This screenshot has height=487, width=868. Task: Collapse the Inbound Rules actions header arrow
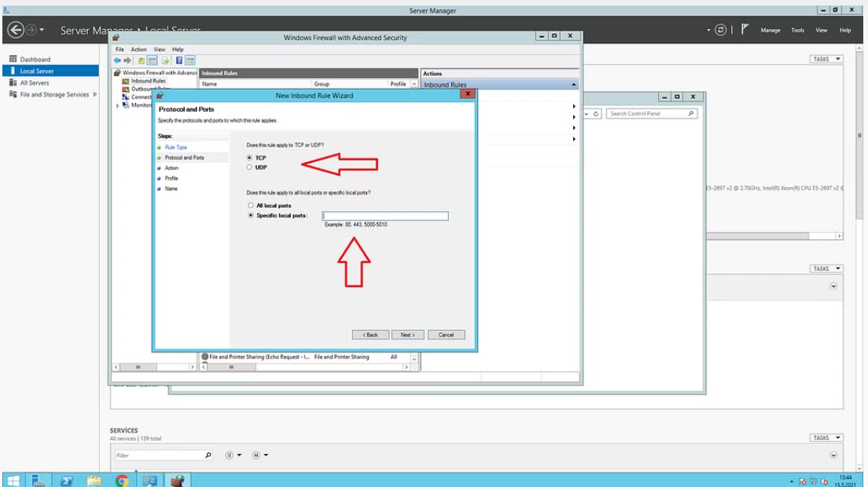[573, 85]
